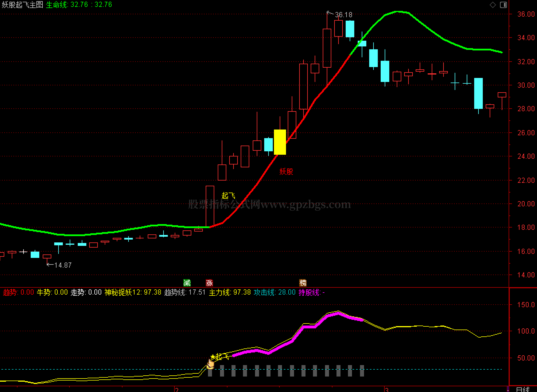This screenshot has width=537, height=392.
Task: Click the 攻击线 28.00 label
Action: 275,292
